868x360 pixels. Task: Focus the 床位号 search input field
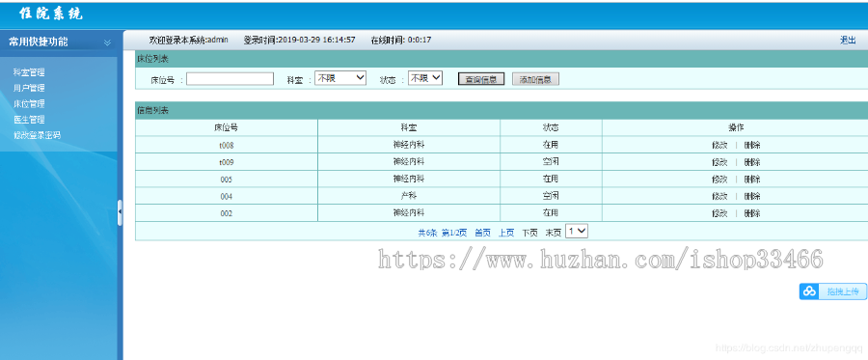230,79
